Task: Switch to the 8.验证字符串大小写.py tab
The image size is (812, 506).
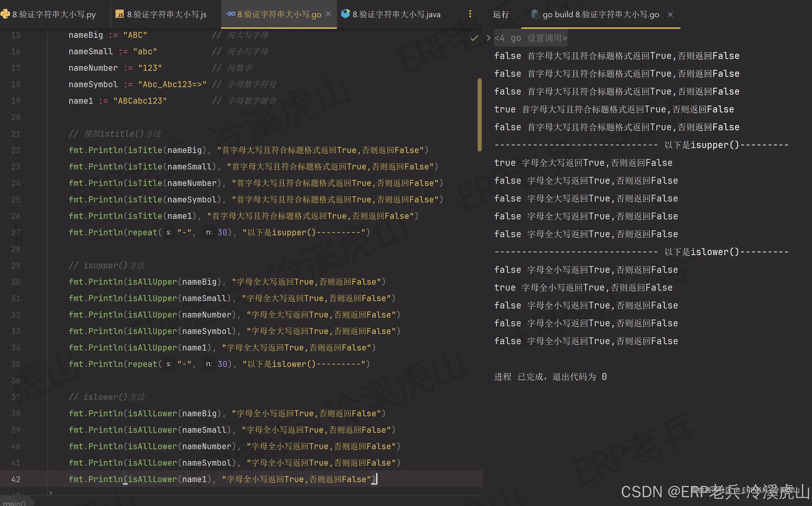Action: coord(53,14)
